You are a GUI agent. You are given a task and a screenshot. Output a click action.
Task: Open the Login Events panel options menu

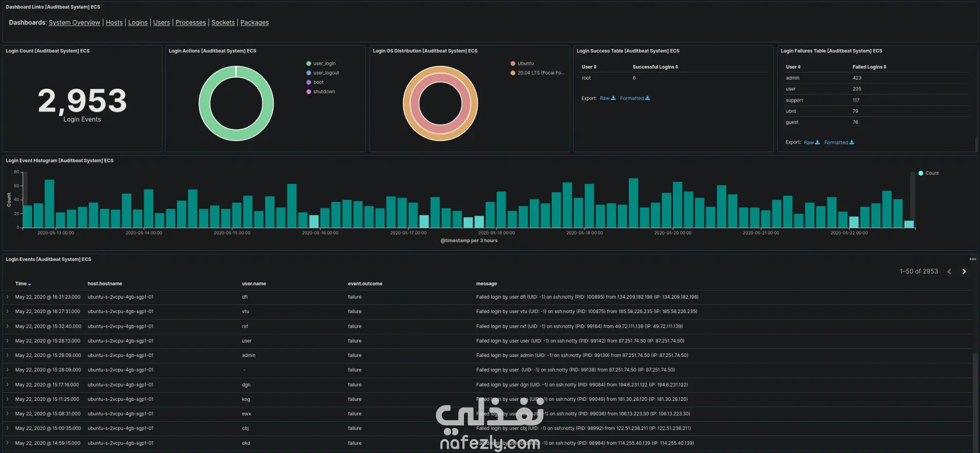(x=973, y=259)
